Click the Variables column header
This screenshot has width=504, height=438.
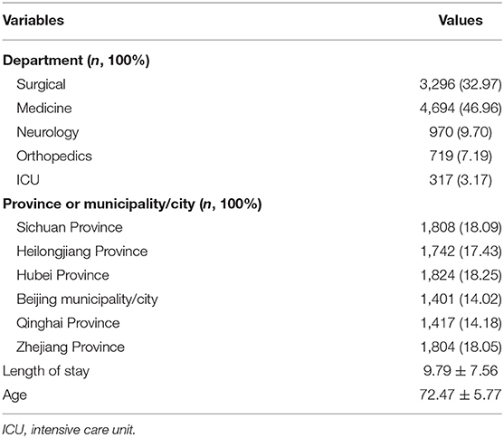tap(33, 21)
